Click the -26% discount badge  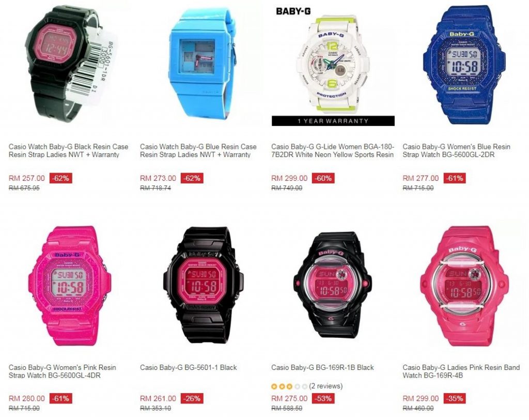pos(192,398)
